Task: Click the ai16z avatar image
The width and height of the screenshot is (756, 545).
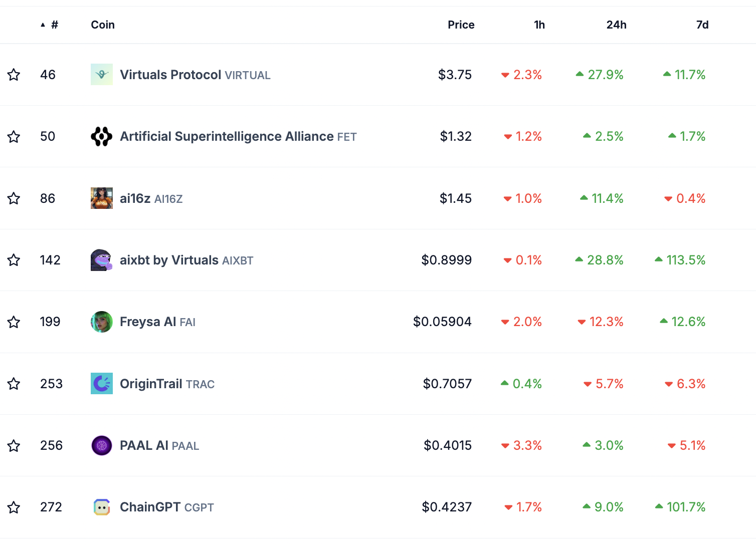Action: pyautogui.click(x=102, y=198)
